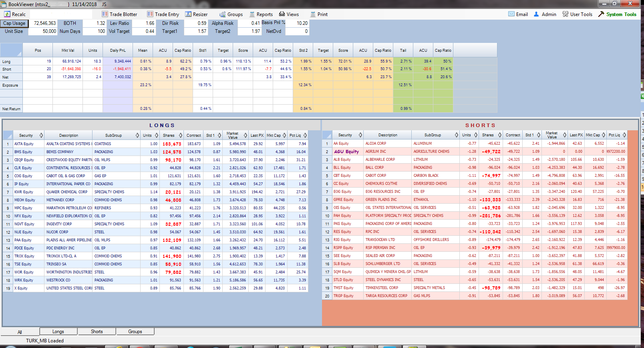Screen dimensions: 644x348
Task: Open Longs Mkt Cap column filter
Action: tap(284, 136)
